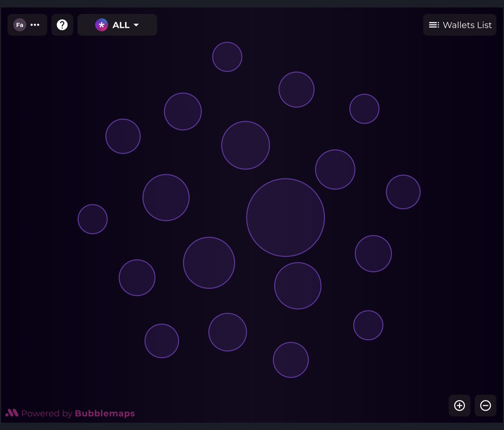Follow the Powered by Bubblemaps link
504x430 pixels.
[x=70, y=413]
